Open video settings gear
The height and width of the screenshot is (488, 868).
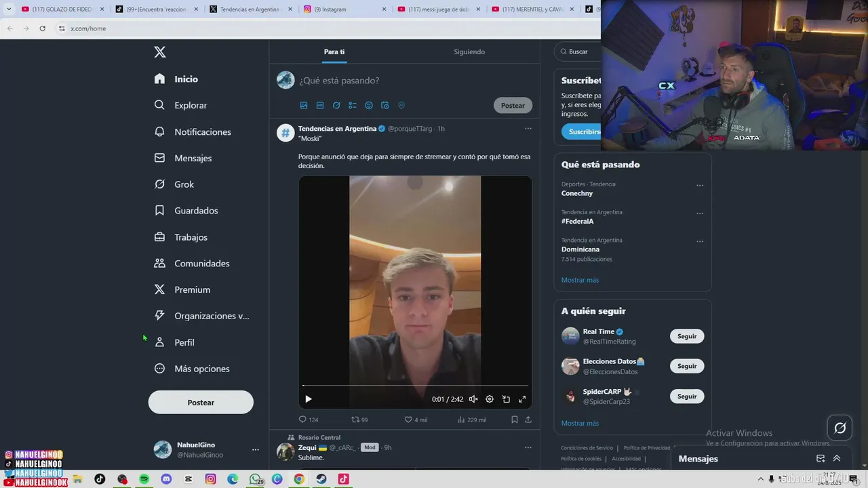pos(490,399)
